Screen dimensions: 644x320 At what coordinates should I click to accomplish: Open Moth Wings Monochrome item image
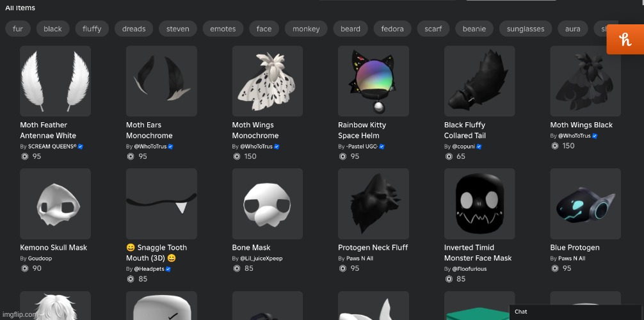pyautogui.click(x=268, y=81)
